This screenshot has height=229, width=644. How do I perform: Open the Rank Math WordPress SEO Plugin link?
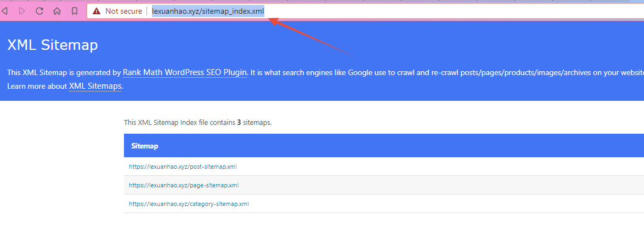pos(185,73)
